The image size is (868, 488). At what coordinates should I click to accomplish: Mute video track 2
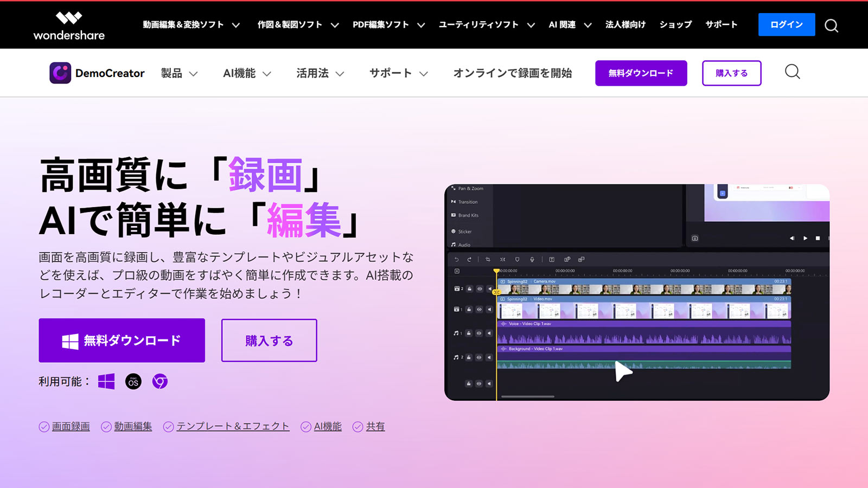(489, 288)
